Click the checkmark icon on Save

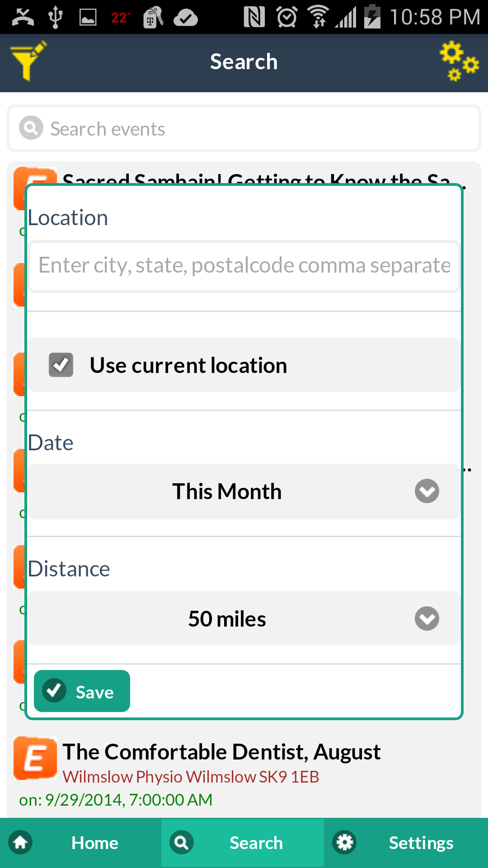click(x=54, y=690)
